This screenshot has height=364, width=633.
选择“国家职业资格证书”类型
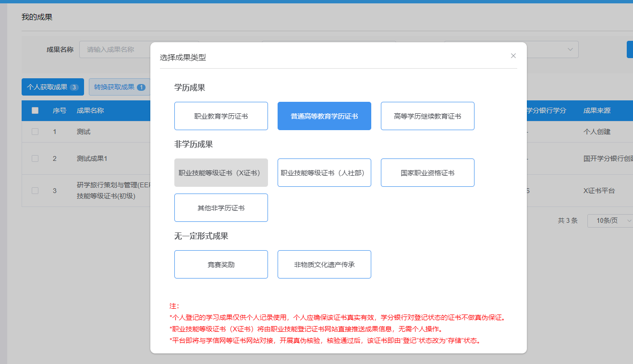click(427, 172)
